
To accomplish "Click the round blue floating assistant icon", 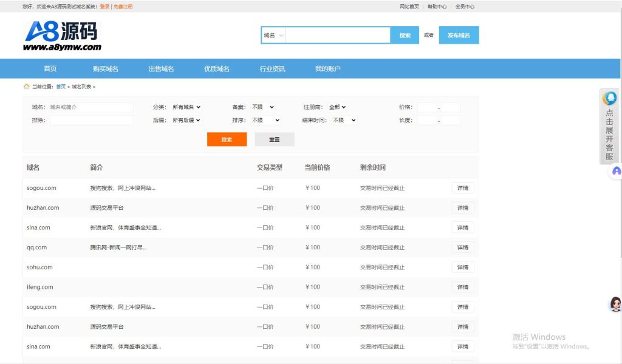I will pyautogui.click(x=616, y=171).
